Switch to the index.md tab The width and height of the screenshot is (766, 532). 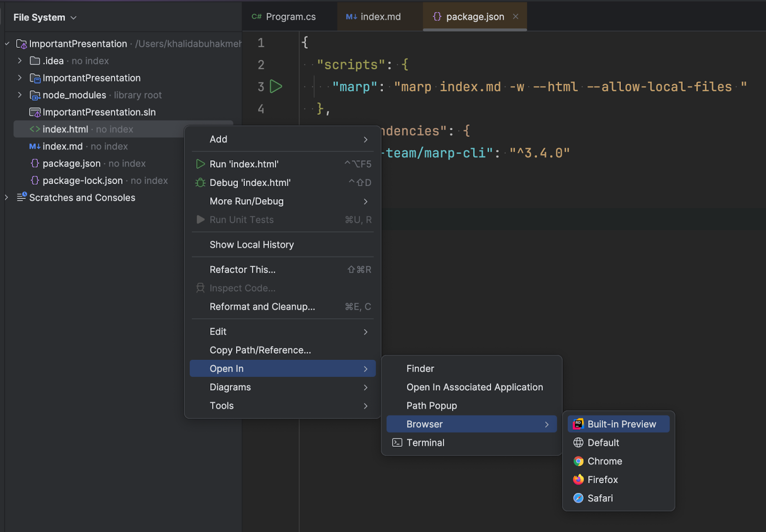point(380,17)
